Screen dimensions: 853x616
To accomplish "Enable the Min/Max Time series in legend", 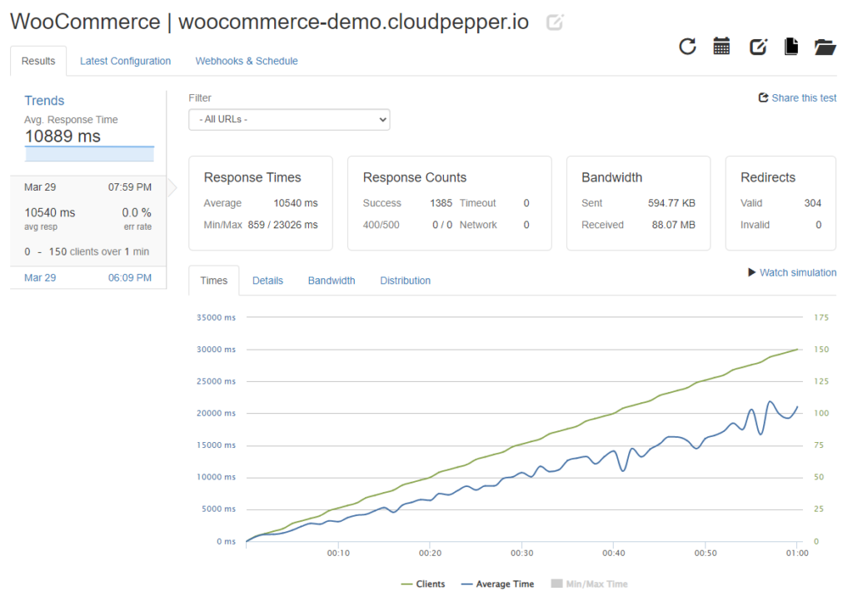I will tap(589, 584).
